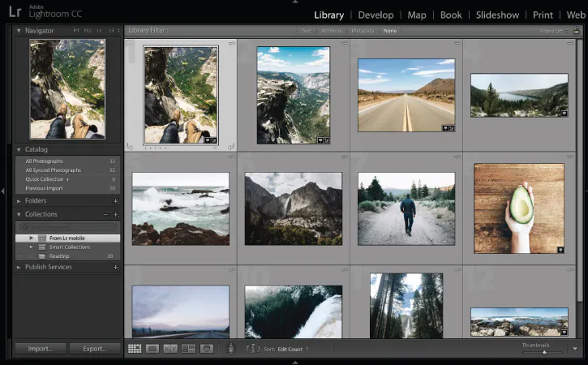Click comments badge on coastal panorama thumbnail
Viewport: 588px width, 365px height.
[x=564, y=333]
